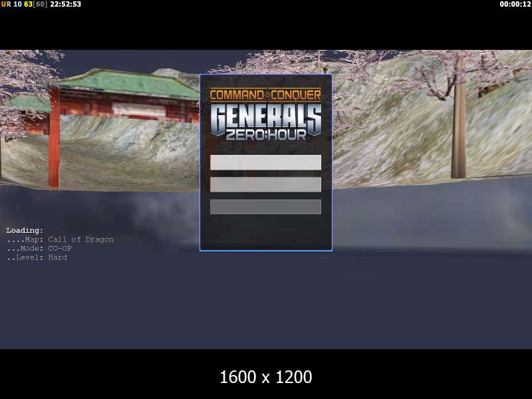
Task: Click the 22:52:53 clock readout
Action: [x=65, y=4]
